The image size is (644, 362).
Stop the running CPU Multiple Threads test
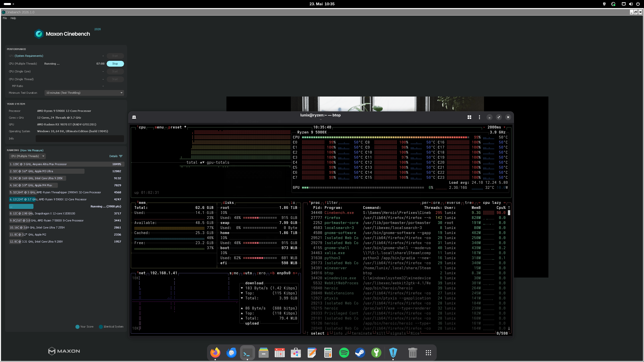pos(115,64)
